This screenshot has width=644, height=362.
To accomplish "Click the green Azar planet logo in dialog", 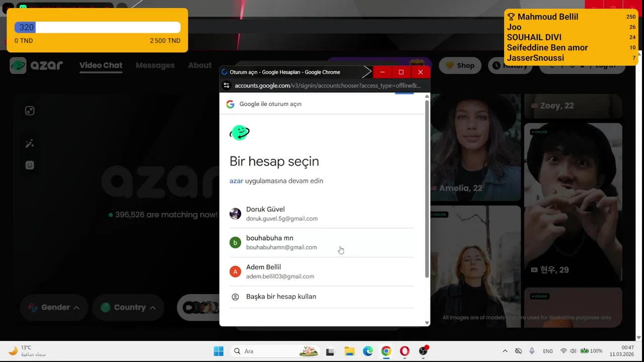I will point(239,133).
